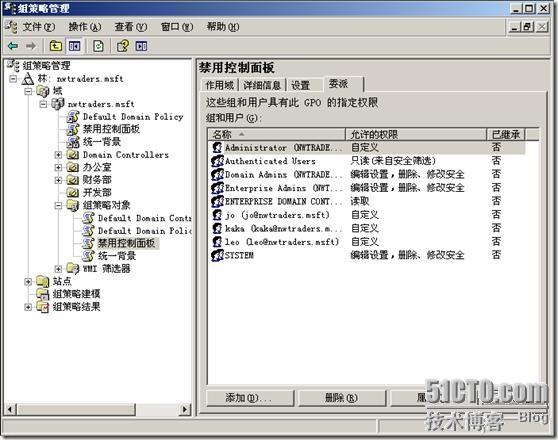Screen dimensions: 558x440
Task: Click the Back arrow toolbar icon
Action: [x=13, y=46]
